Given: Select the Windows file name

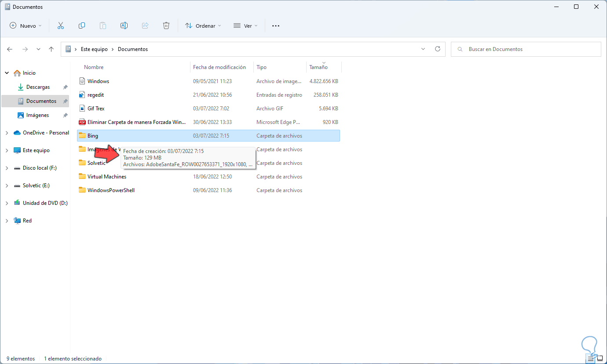Looking at the screenshot, I should (98, 81).
